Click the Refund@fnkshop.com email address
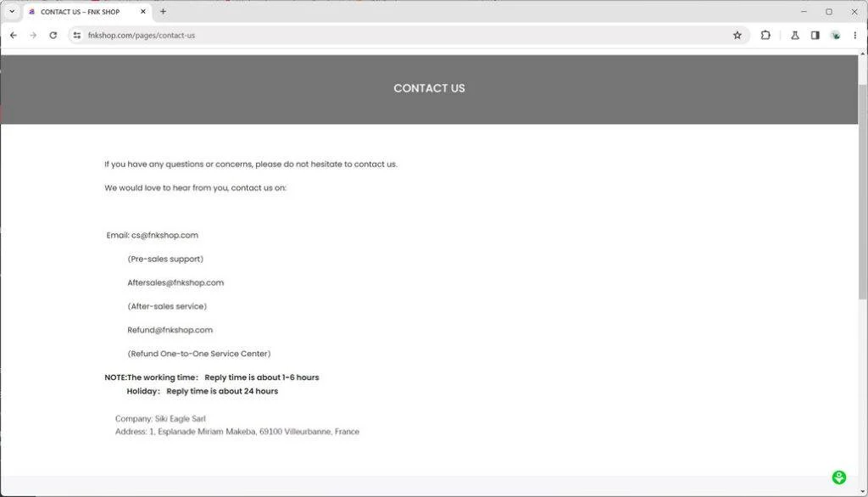Screen dimensions: 868x497 pyautogui.click(x=170, y=330)
